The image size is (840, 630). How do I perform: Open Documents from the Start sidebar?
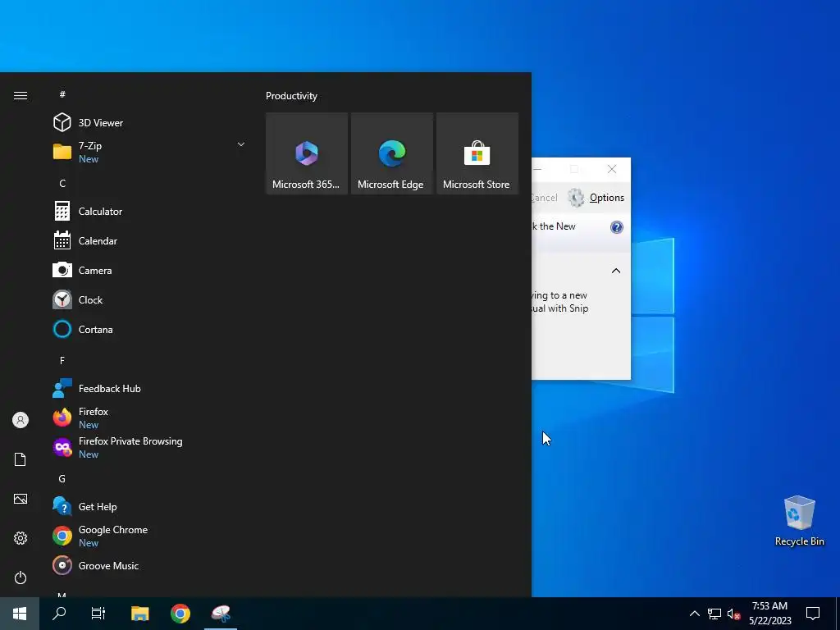(x=21, y=459)
